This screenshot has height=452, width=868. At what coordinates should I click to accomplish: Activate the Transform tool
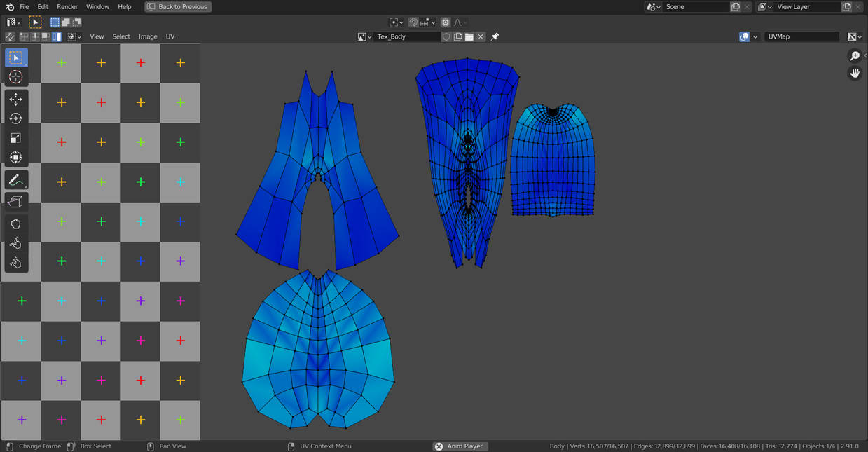click(x=16, y=158)
